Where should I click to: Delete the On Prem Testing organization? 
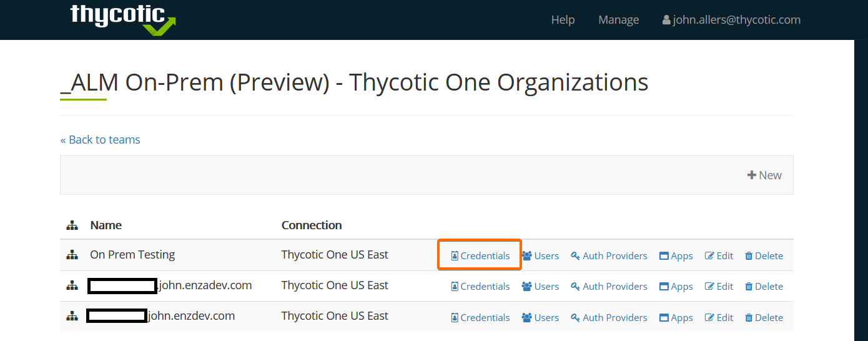pyautogui.click(x=764, y=255)
